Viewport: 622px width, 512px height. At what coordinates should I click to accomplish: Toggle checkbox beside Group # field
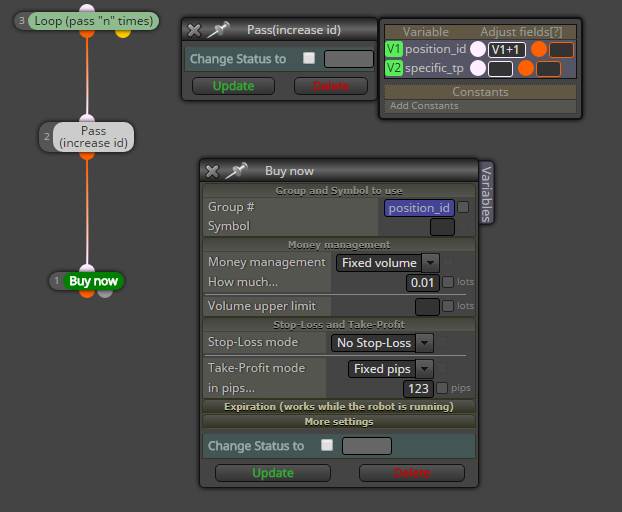click(463, 207)
